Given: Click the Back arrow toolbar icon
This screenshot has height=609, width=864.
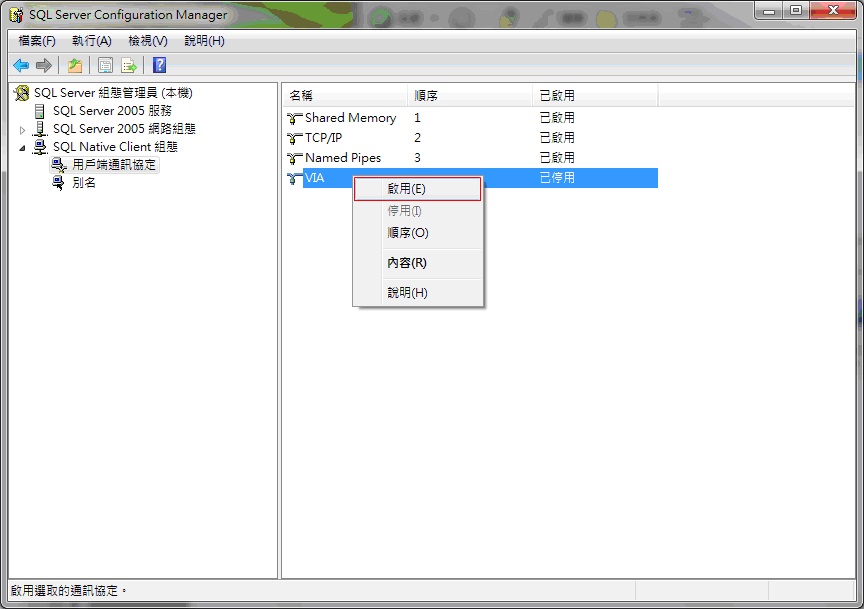Looking at the screenshot, I should pos(21,66).
